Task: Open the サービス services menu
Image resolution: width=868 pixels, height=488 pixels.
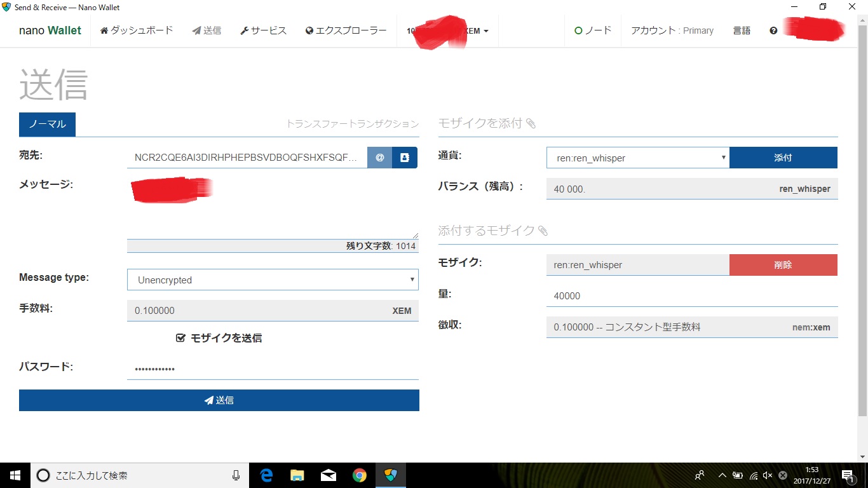Action: point(263,30)
